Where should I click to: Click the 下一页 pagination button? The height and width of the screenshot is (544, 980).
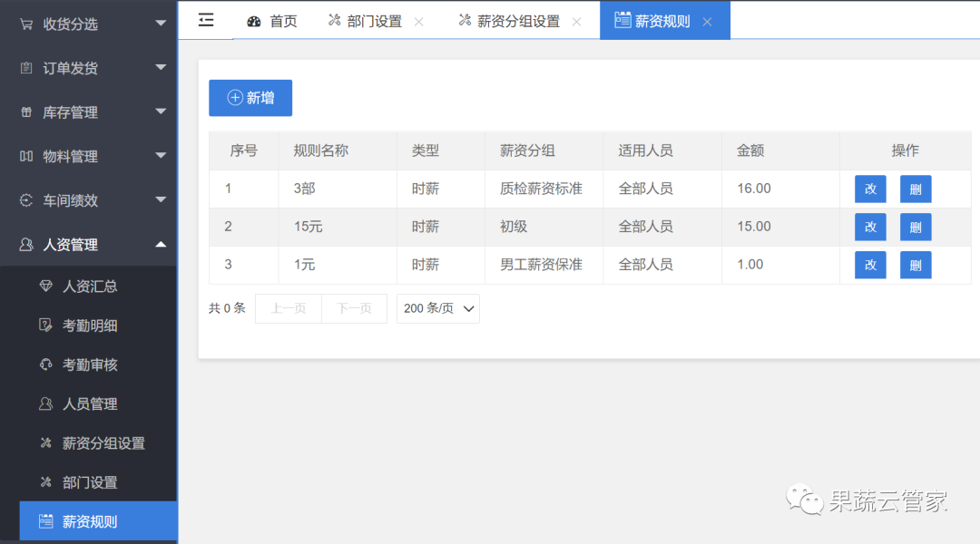tap(354, 308)
